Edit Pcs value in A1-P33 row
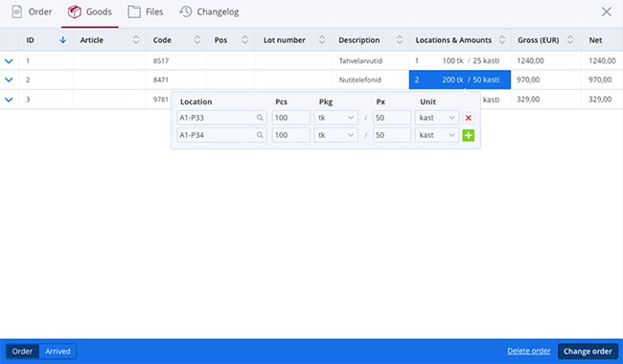 click(290, 118)
